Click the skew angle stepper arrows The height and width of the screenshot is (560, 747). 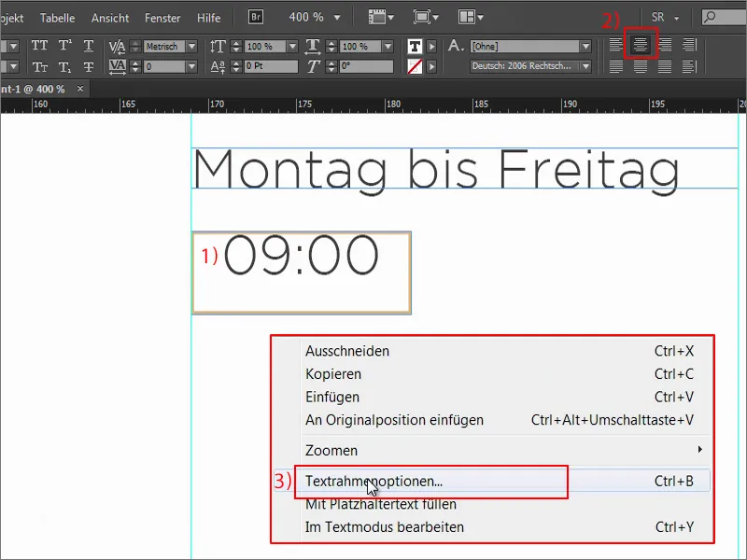[x=331, y=66]
